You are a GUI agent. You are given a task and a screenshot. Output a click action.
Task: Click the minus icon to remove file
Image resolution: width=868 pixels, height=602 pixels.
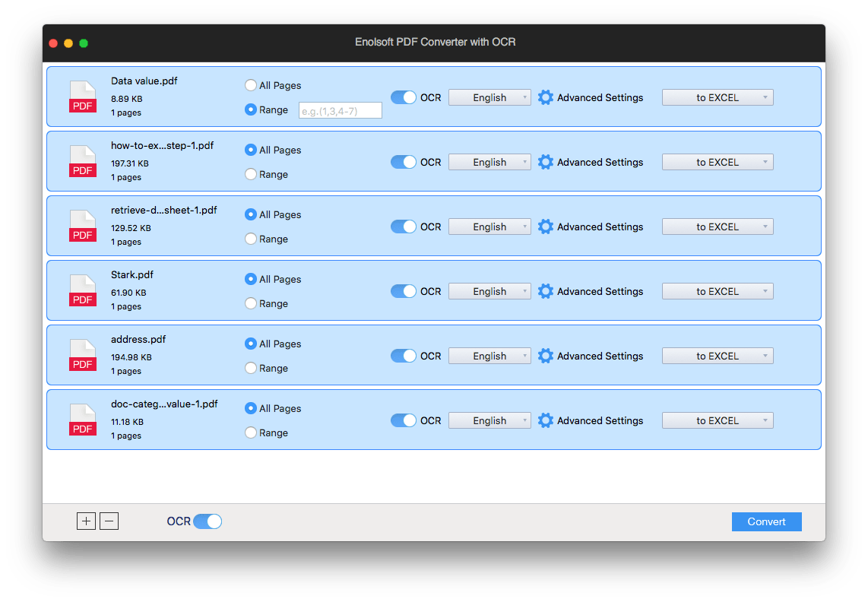[109, 521]
